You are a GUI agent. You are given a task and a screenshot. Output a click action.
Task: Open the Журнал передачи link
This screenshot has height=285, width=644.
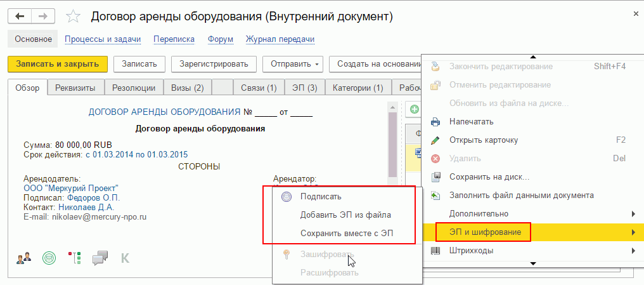[280, 39]
